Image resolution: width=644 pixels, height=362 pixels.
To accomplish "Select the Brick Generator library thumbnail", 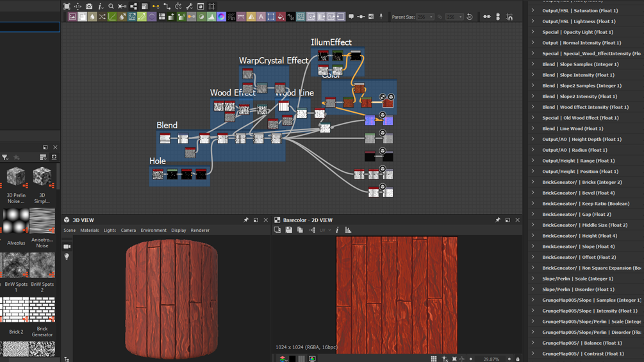I will (42, 310).
